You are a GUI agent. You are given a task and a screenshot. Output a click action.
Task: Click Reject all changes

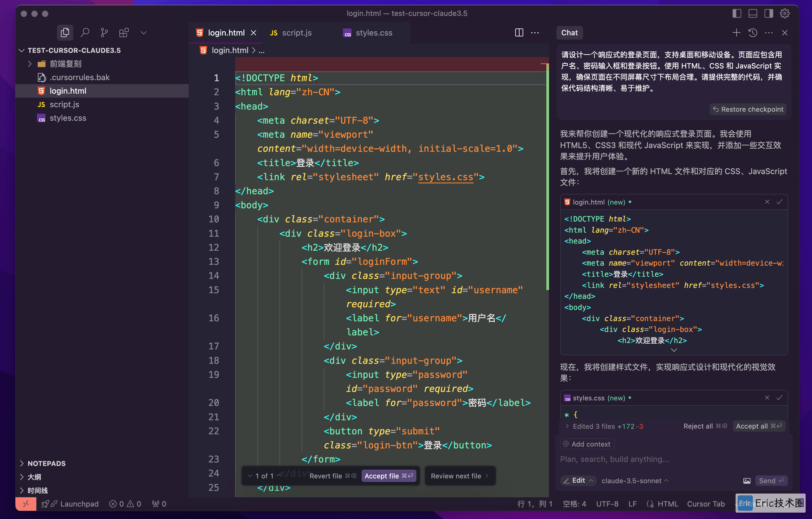(705, 426)
